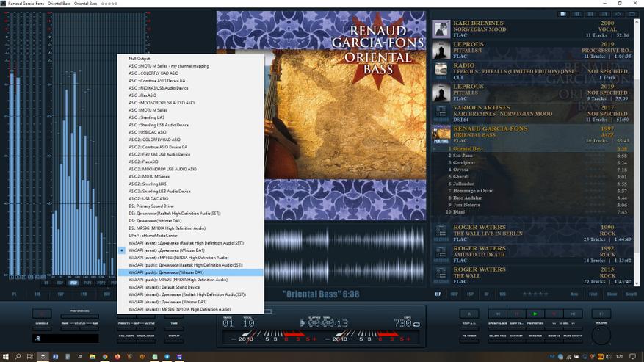Select Null Output device
This screenshot has height=362, width=644.
pyautogui.click(x=140, y=59)
